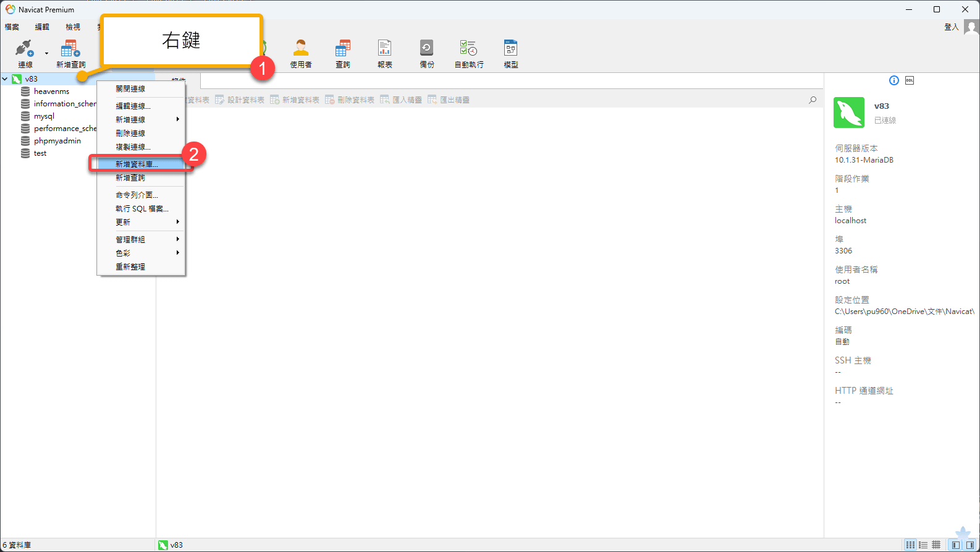Viewport: 980px width, 552px height.
Task: Select the mysql database
Action: click(x=44, y=116)
